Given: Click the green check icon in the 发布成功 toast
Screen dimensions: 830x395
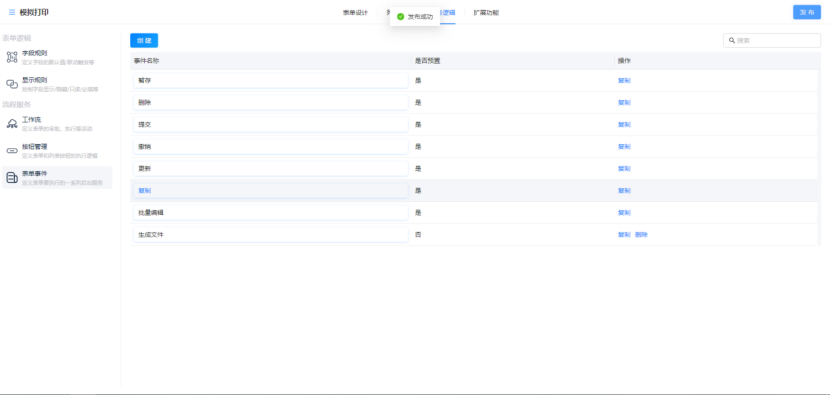Looking at the screenshot, I should pyautogui.click(x=401, y=16).
